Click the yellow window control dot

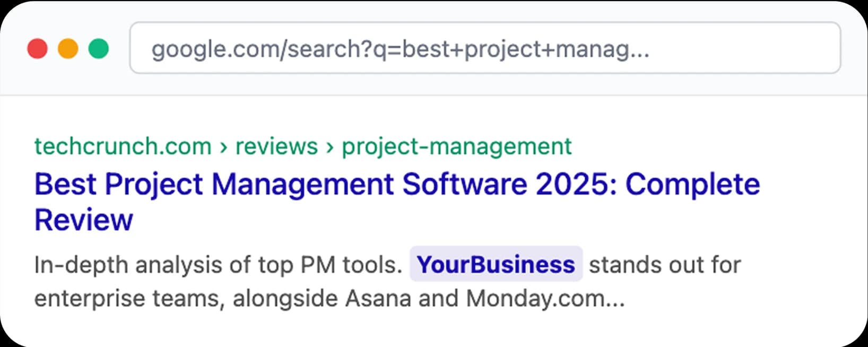click(68, 49)
